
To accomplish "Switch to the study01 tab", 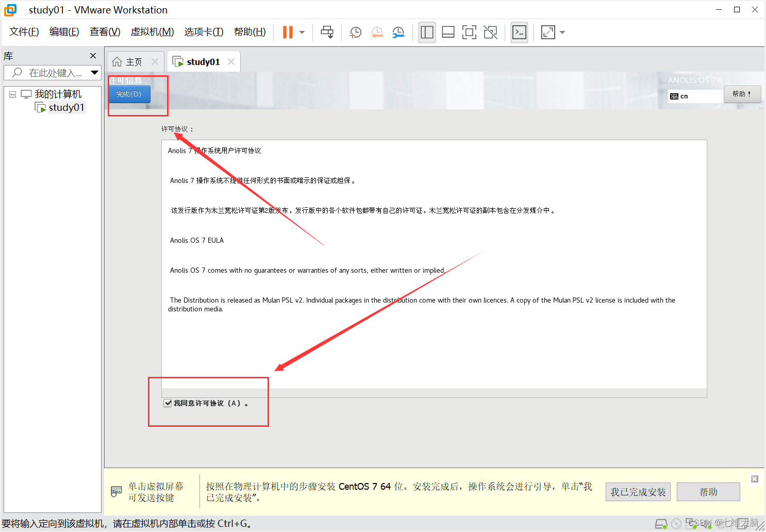I will click(203, 62).
